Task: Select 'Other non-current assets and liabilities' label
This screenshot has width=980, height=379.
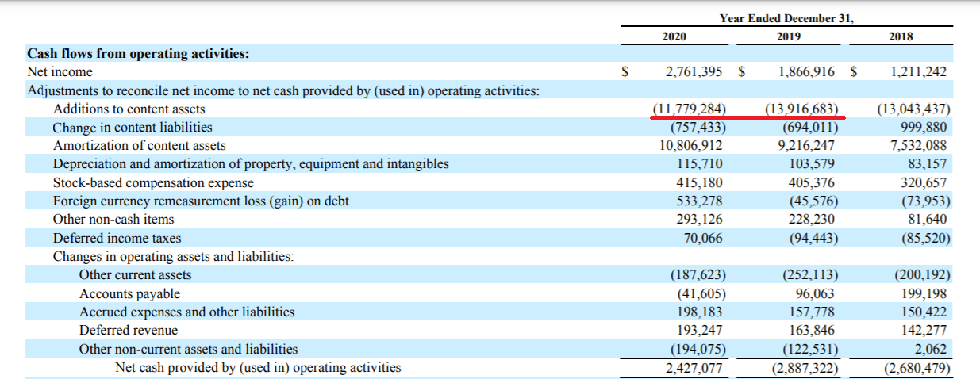Action: pyautogui.click(x=188, y=350)
